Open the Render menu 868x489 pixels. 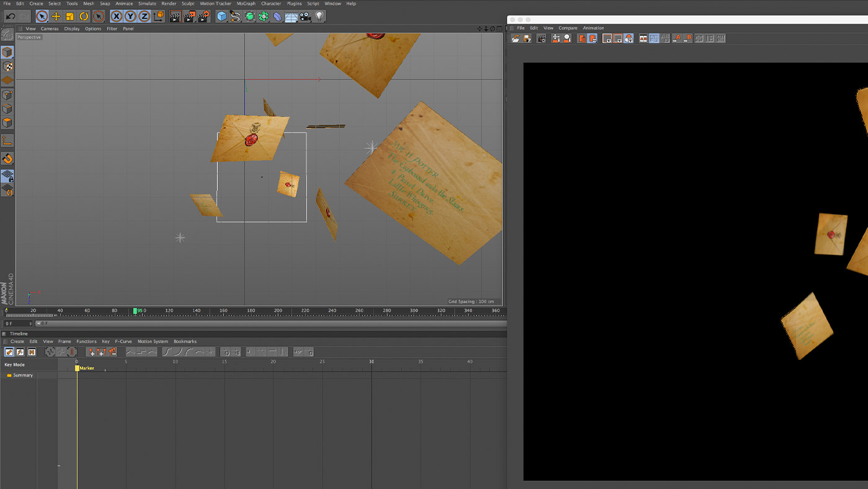169,4
